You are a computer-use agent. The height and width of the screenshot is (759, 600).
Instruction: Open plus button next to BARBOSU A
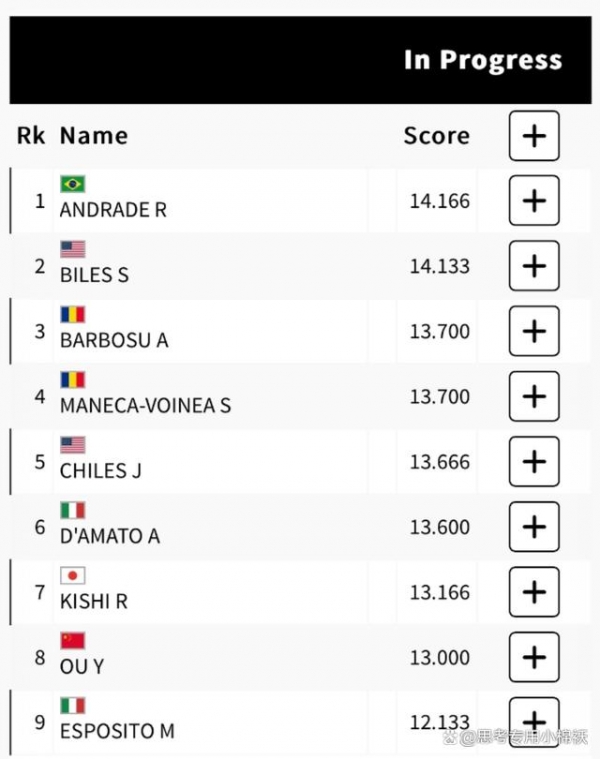(534, 331)
